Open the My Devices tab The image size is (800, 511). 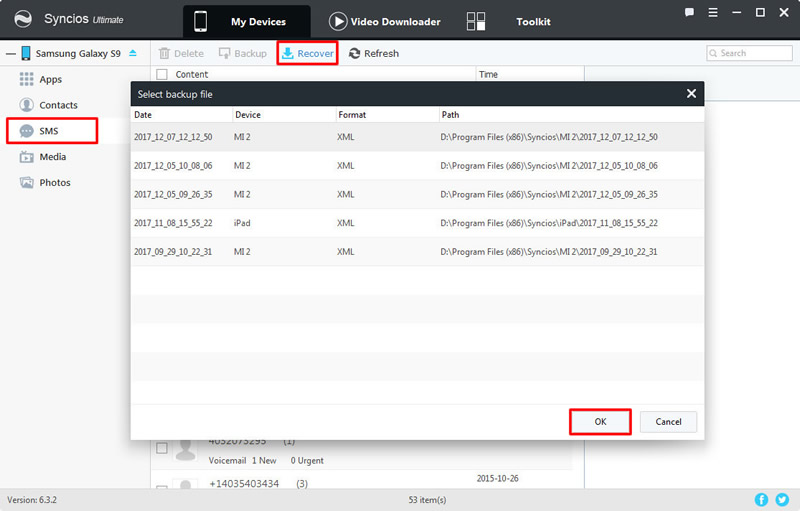pos(247,21)
